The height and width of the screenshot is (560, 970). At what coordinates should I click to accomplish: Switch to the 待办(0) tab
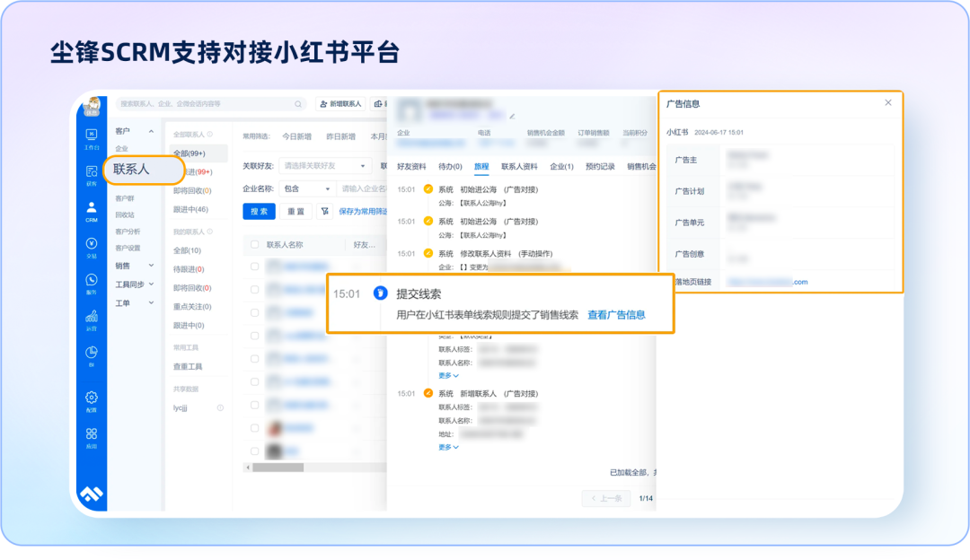450,166
